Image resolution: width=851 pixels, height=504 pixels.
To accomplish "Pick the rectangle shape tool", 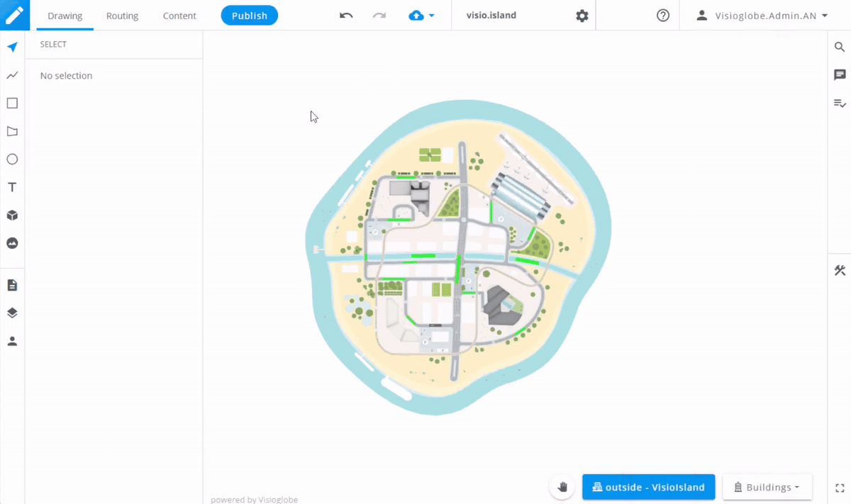I will (12, 103).
